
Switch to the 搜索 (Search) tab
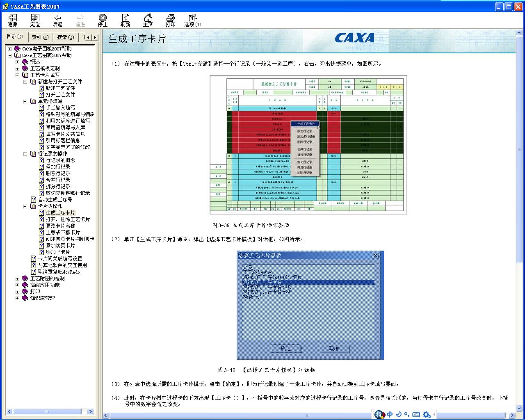(66, 37)
